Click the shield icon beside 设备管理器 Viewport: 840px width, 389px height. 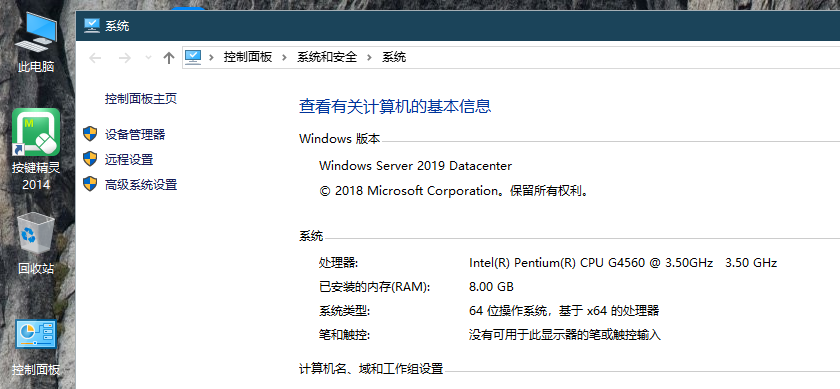(x=90, y=134)
